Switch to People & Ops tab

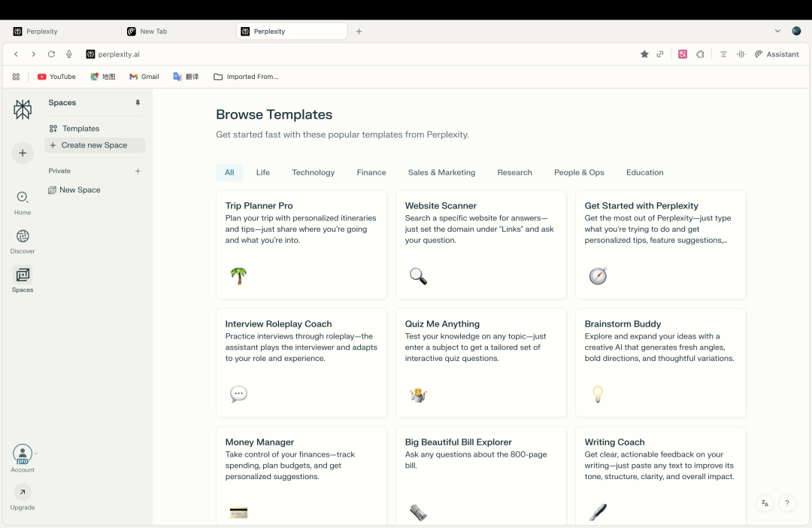pyautogui.click(x=579, y=172)
